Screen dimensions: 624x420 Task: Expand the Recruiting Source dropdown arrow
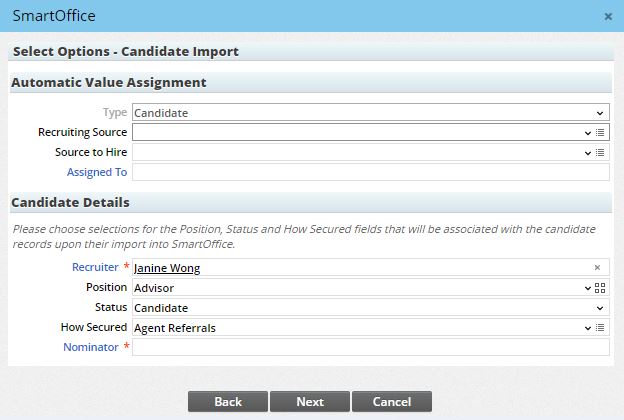588,132
